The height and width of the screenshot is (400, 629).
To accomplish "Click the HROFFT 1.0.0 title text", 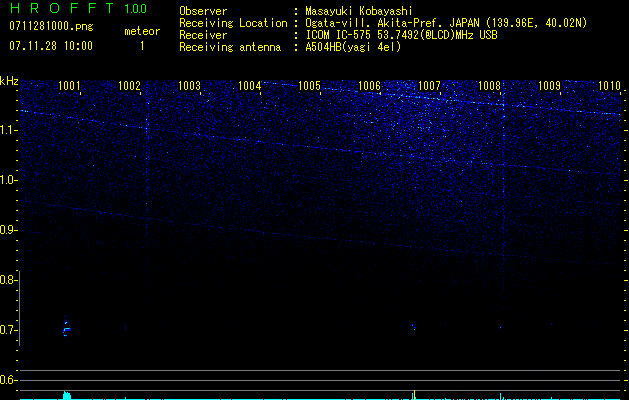I will (x=78, y=8).
